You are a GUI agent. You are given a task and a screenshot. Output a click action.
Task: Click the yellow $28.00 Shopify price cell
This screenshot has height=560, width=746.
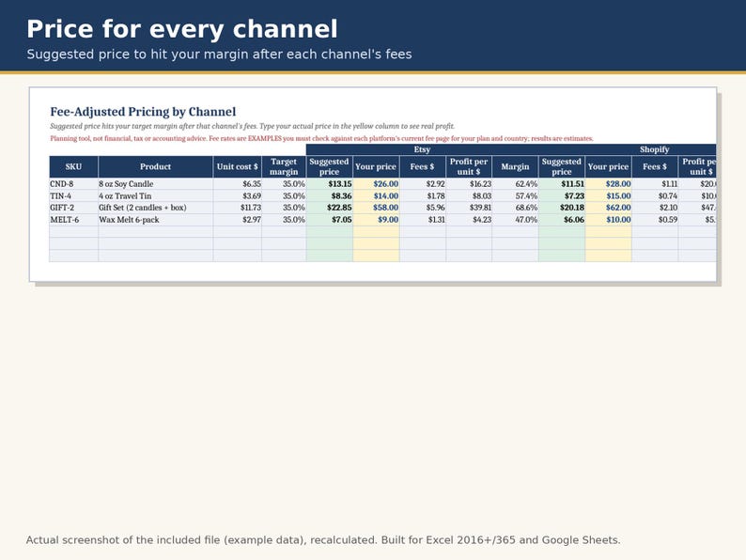[x=609, y=183]
